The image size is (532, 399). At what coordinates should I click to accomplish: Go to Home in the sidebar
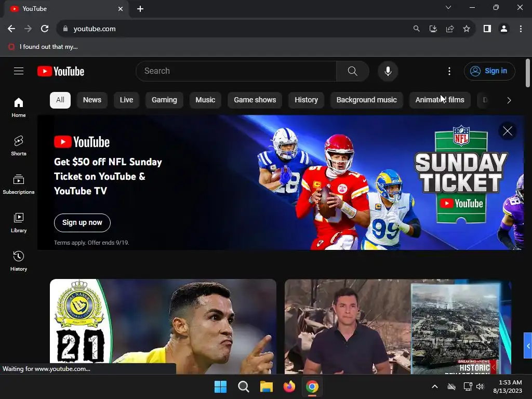click(x=19, y=107)
